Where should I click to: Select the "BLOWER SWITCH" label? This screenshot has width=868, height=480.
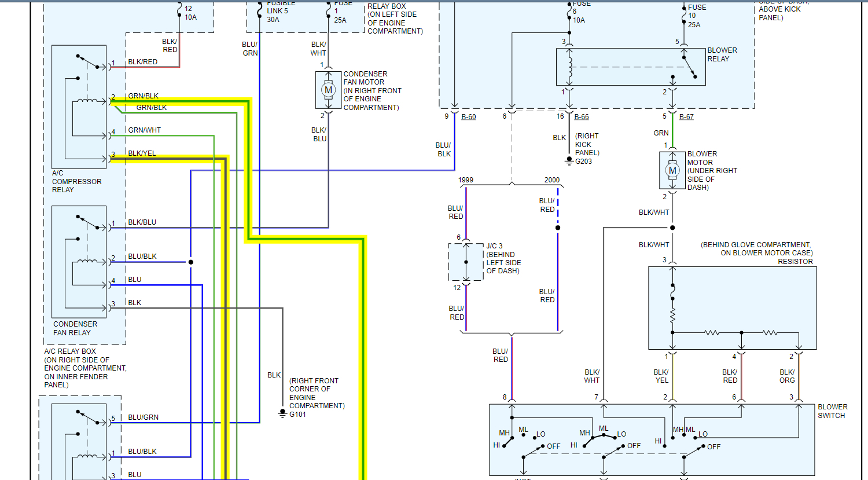[832, 411]
